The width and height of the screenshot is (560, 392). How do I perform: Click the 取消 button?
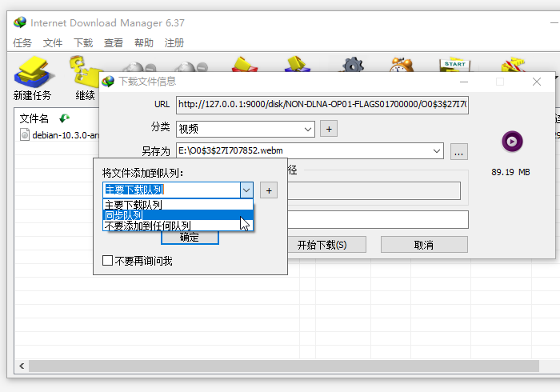(x=424, y=245)
